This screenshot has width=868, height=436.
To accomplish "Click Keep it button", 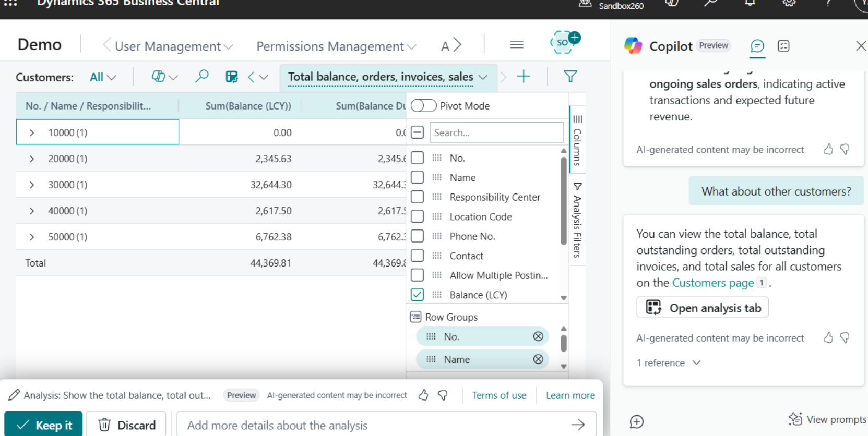I will pyautogui.click(x=43, y=425).
